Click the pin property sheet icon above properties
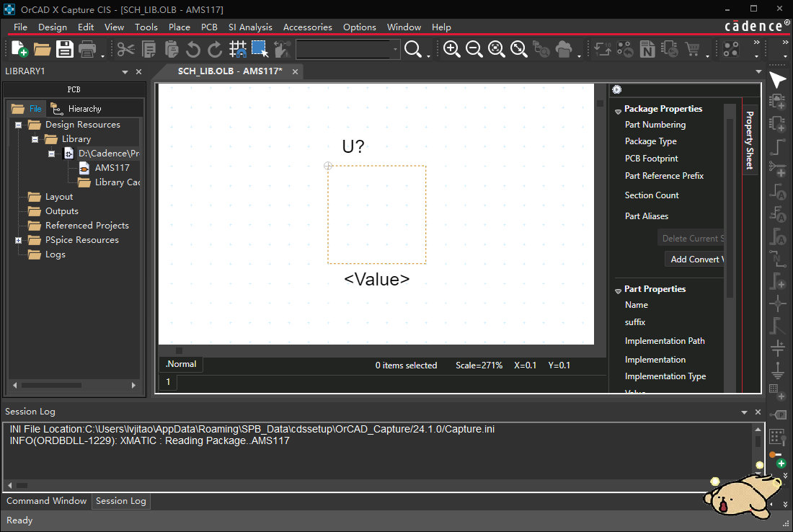Screen dimensions: 793x532 [616, 89]
